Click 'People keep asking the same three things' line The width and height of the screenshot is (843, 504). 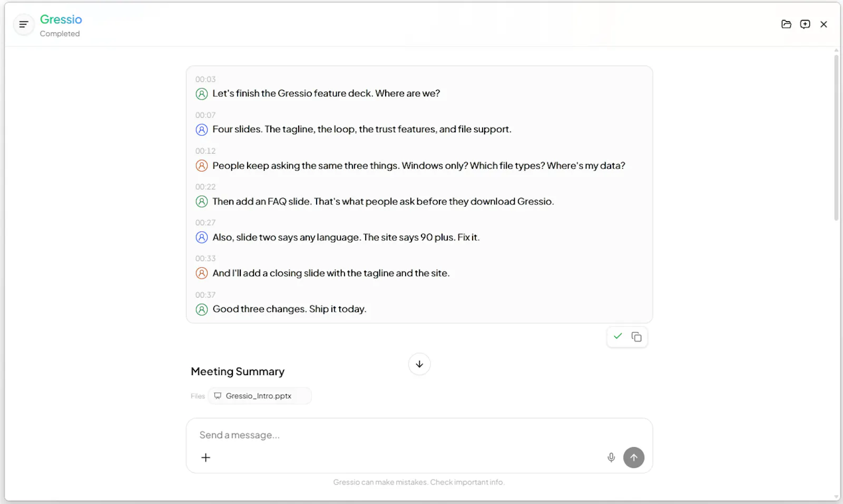(419, 166)
